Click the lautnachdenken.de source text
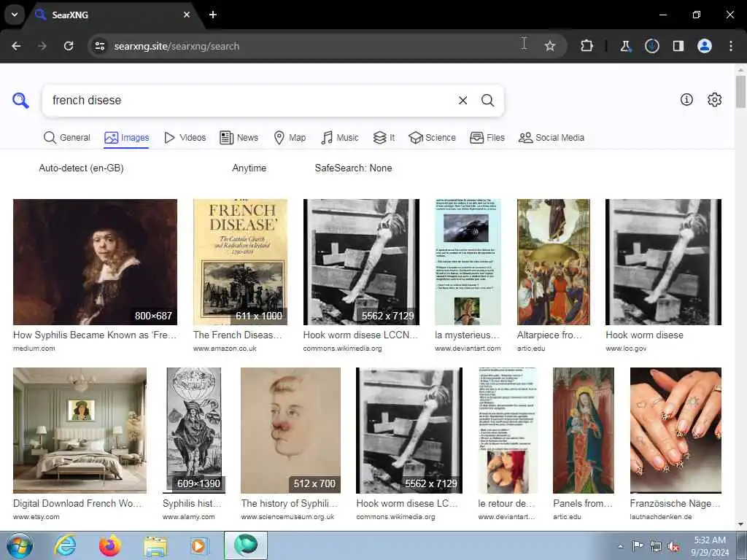 [x=661, y=517]
